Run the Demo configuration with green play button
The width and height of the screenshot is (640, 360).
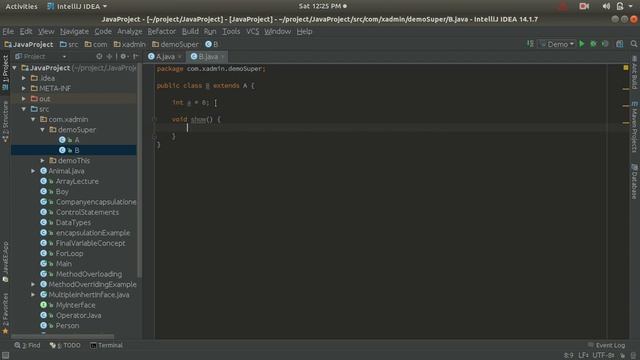(582, 44)
